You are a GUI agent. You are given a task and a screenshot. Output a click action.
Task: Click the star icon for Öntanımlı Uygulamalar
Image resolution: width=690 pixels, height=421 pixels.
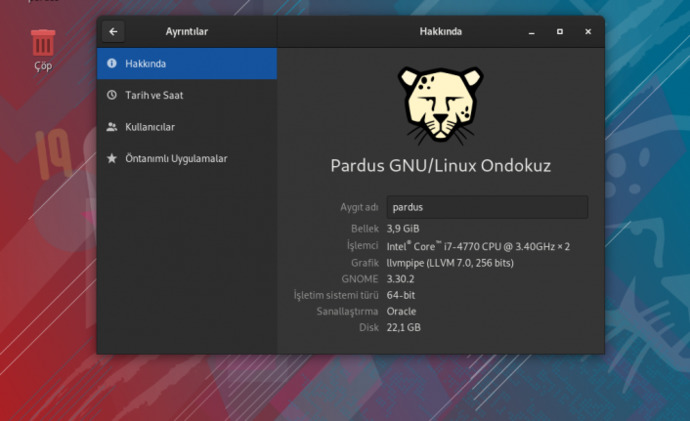[112, 158]
